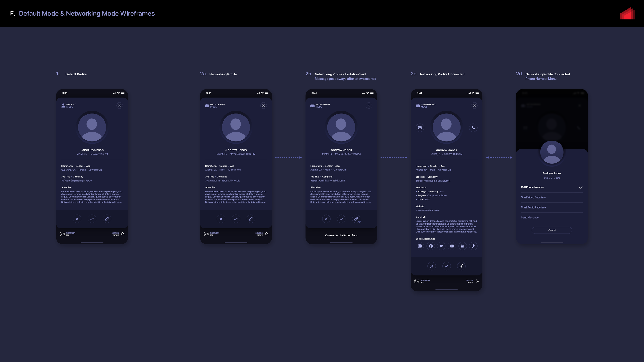
Task: Close the Default Mode profile card
Action: pos(120,106)
